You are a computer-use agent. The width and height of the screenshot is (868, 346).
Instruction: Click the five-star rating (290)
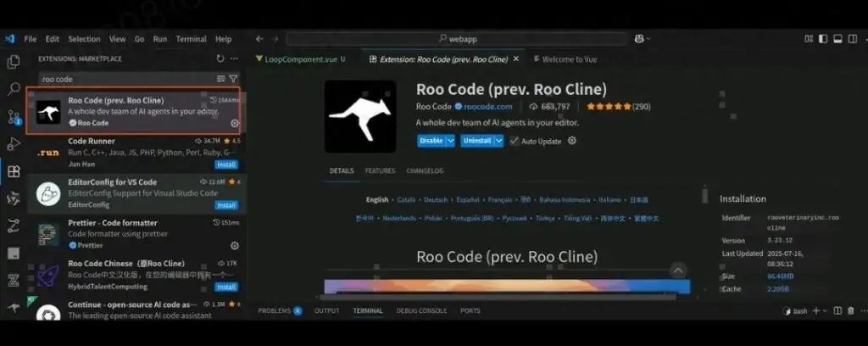618,106
